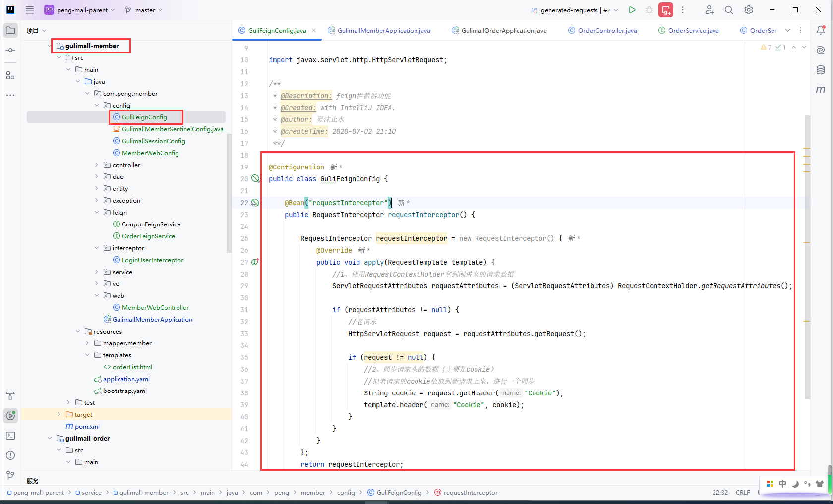833x504 pixels.
Task: Open editor tab actions menu
Action: click(x=801, y=30)
